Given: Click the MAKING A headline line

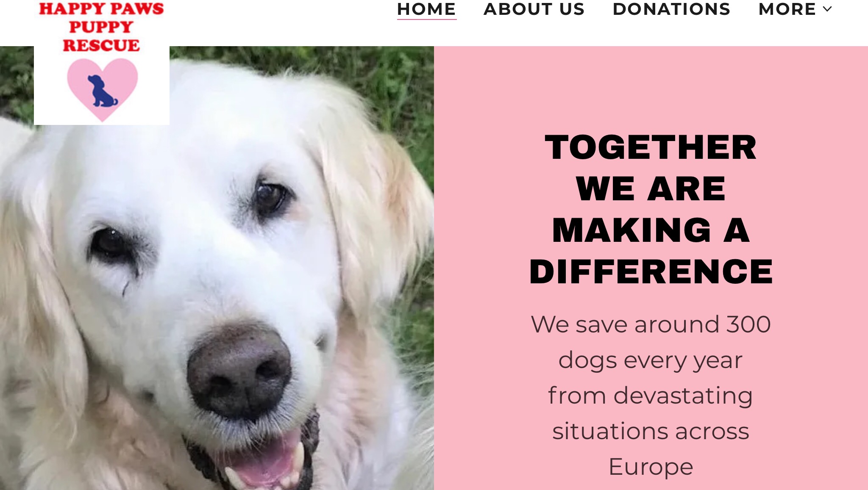Looking at the screenshot, I should click(x=651, y=230).
